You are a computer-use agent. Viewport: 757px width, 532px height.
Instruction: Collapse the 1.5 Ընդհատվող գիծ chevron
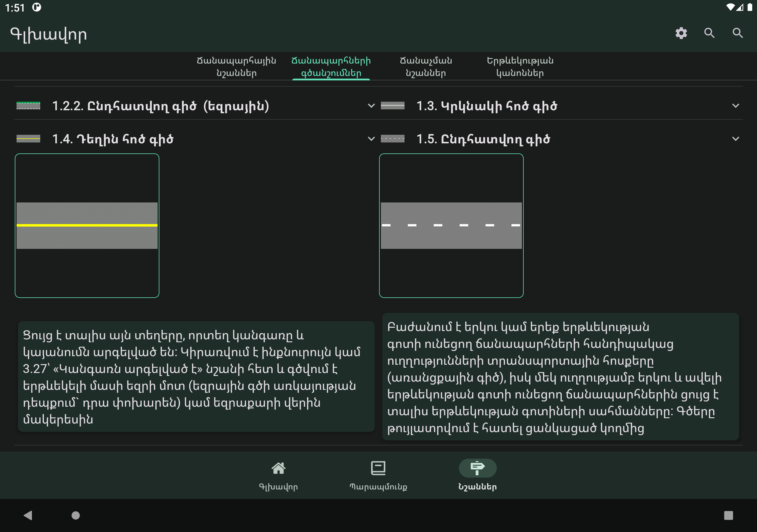[x=736, y=139]
